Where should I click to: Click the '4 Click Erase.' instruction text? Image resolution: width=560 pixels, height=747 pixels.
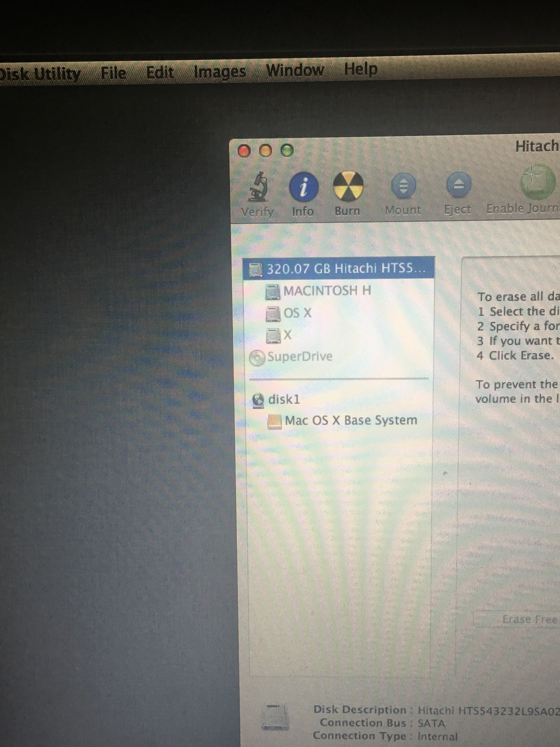pos(515,356)
